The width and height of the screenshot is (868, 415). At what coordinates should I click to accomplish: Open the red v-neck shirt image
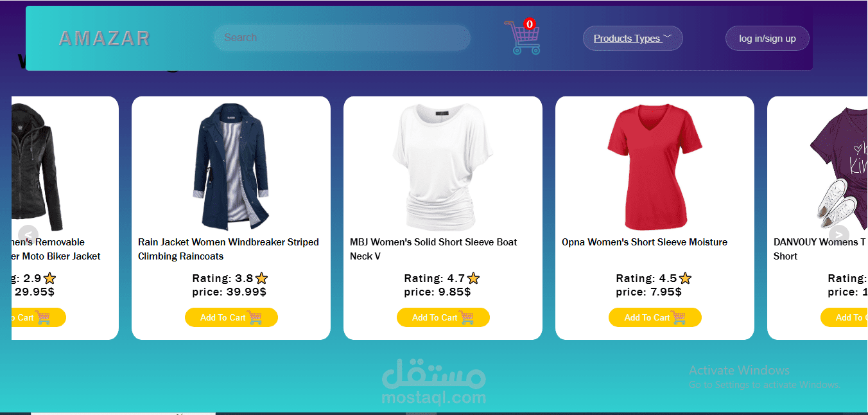655,167
